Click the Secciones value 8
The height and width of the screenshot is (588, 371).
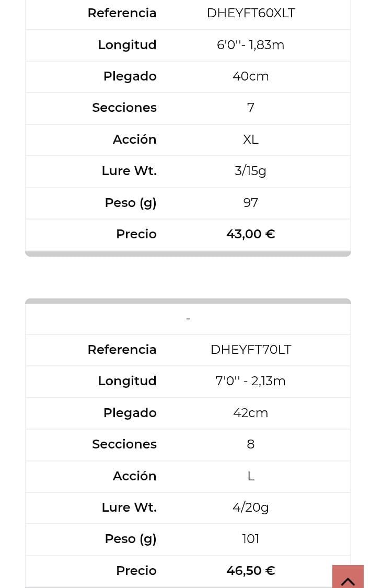pyautogui.click(x=251, y=444)
